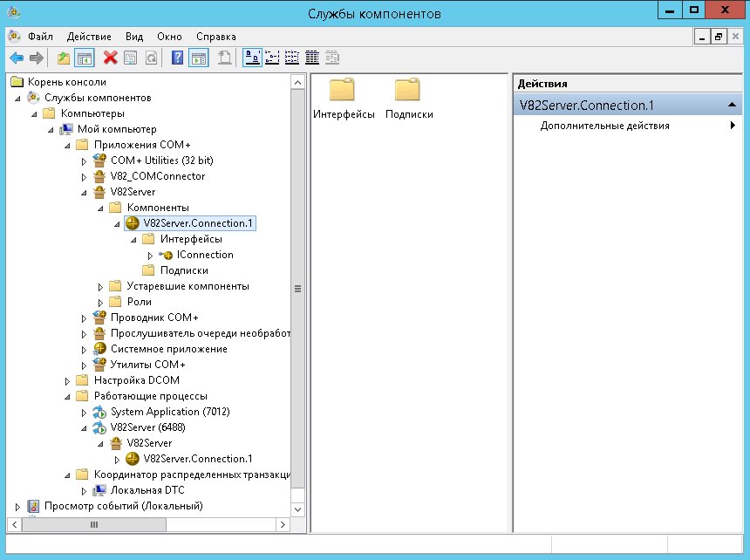This screenshot has width=750, height=560.
Task: Collapse the Работающие процессы node
Action: click(67, 397)
